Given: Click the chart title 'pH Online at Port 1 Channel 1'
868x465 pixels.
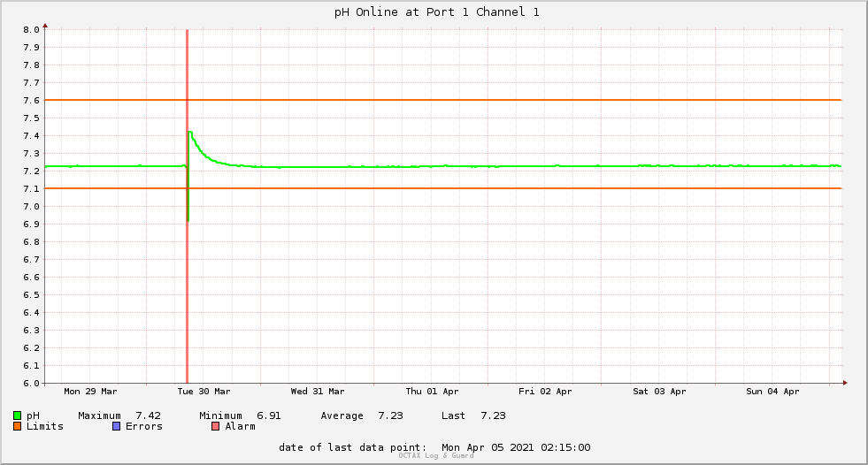Looking at the screenshot, I should click(x=437, y=12).
